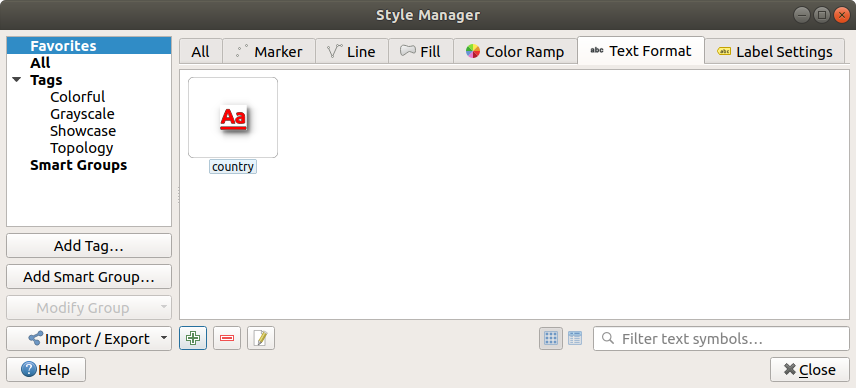Select the Colorful tag
Image resolution: width=856 pixels, height=388 pixels.
[x=78, y=97]
